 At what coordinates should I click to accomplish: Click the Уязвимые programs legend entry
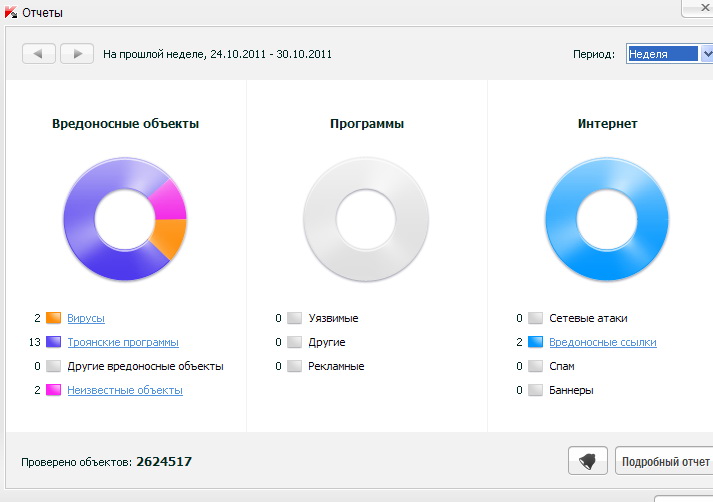coord(333,318)
